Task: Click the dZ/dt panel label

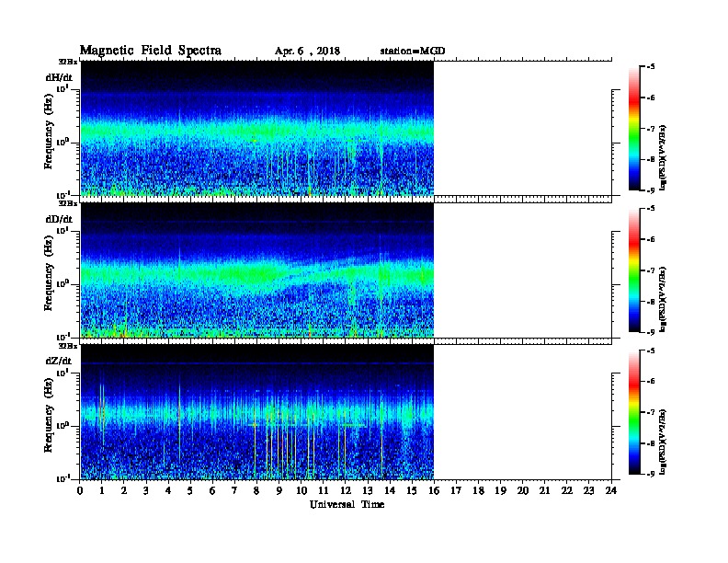Action: (59, 361)
